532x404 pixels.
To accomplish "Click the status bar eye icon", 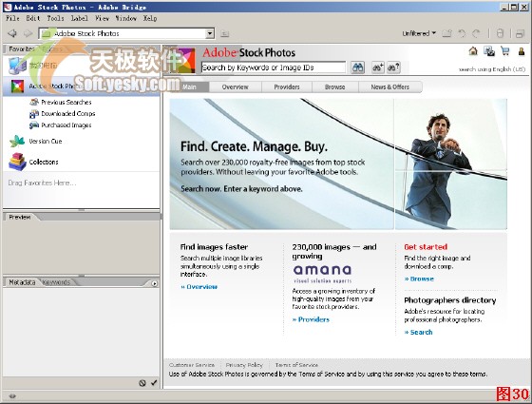I will 12,395.
